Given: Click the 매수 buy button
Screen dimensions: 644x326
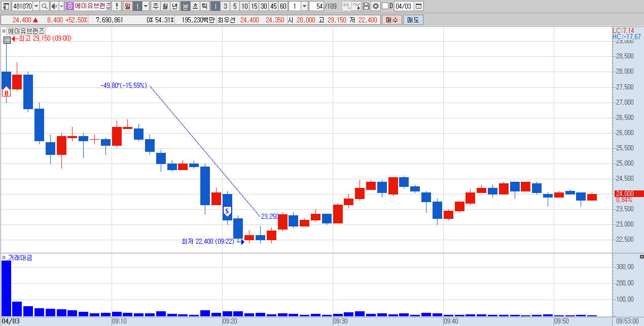Looking at the screenshot, I should (x=392, y=20).
